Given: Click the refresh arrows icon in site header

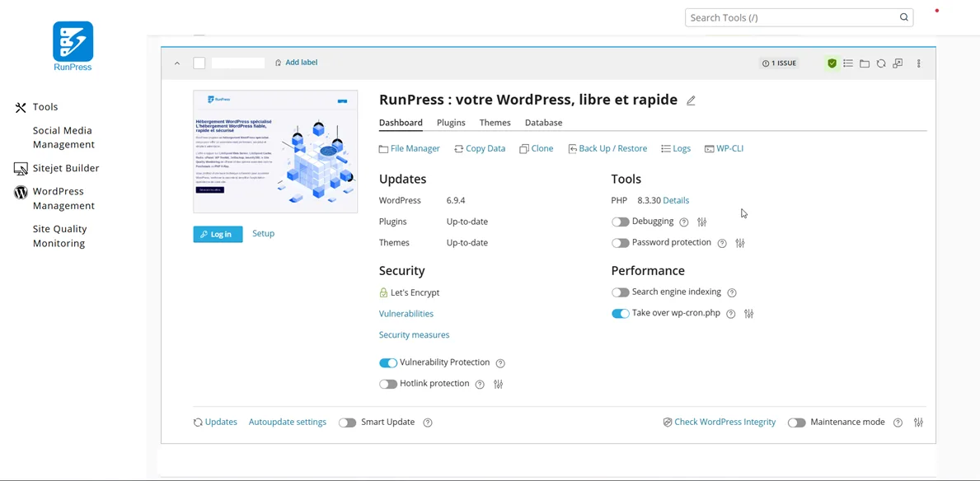Looking at the screenshot, I should (880, 63).
